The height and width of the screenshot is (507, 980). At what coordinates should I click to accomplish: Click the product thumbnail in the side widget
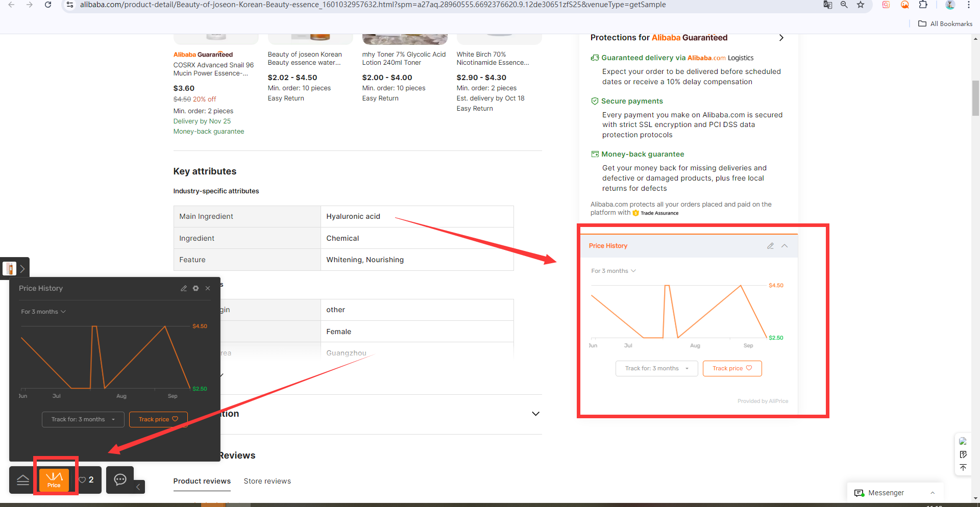(10, 268)
